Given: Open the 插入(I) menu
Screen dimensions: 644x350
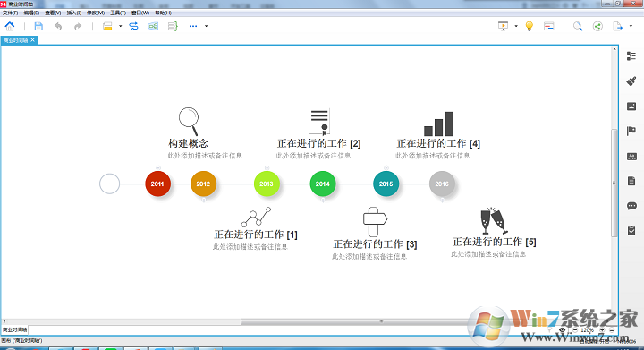Looking at the screenshot, I should pyautogui.click(x=74, y=13).
